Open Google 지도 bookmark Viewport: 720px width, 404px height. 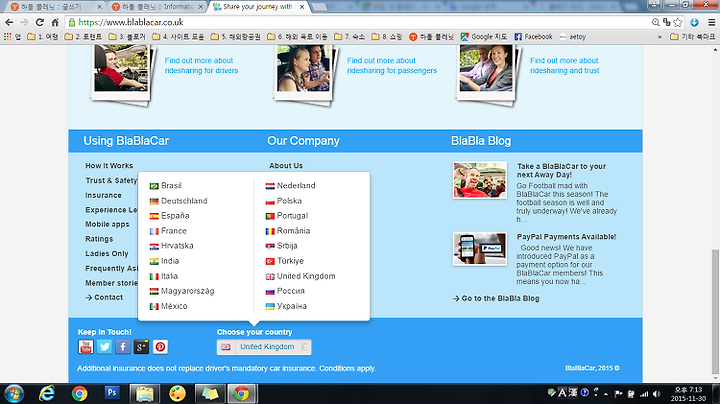pyautogui.click(x=484, y=37)
